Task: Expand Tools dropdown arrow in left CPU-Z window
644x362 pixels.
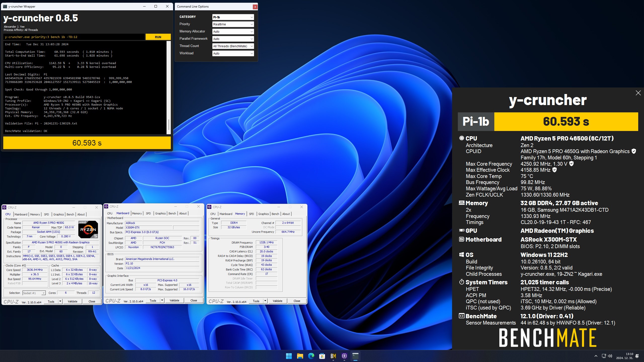Action: (60, 301)
